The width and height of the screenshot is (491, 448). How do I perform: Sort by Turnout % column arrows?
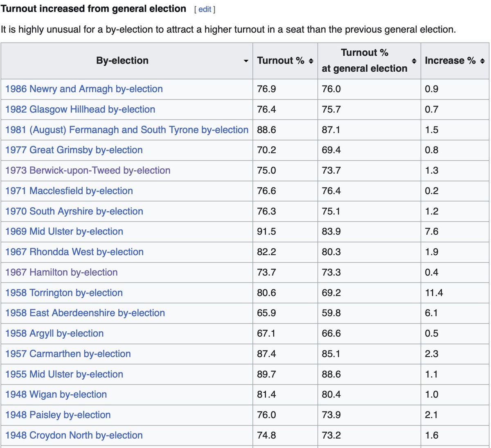pyautogui.click(x=311, y=61)
